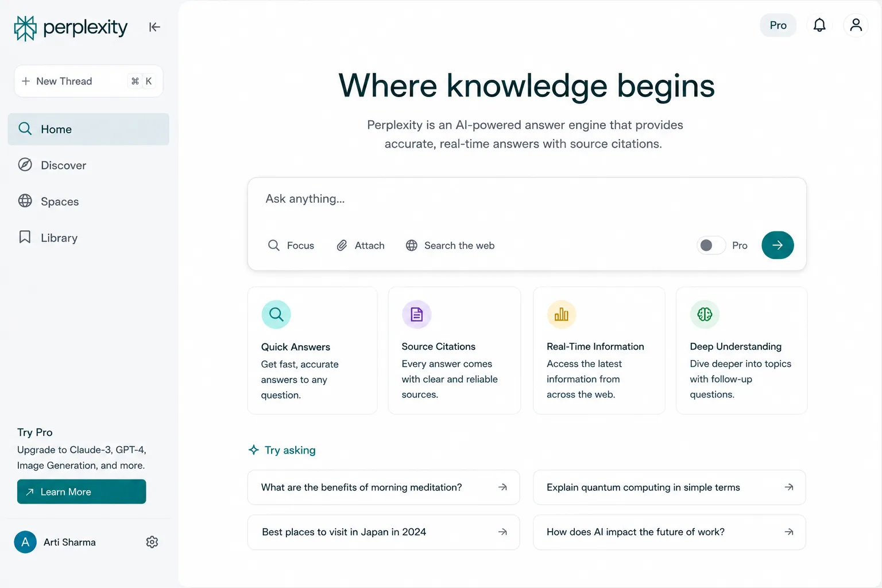Click the Spaces globe icon
The image size is (882, 588).
[x=25, y=200]
